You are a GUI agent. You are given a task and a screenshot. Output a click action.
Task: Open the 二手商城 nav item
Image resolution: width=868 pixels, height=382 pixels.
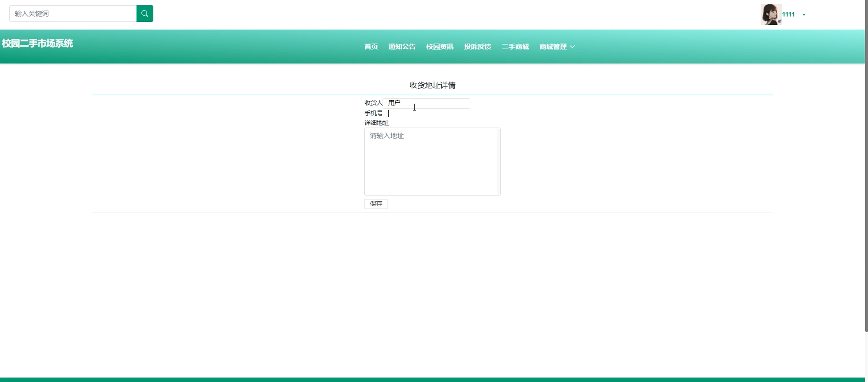pos(515,47)
